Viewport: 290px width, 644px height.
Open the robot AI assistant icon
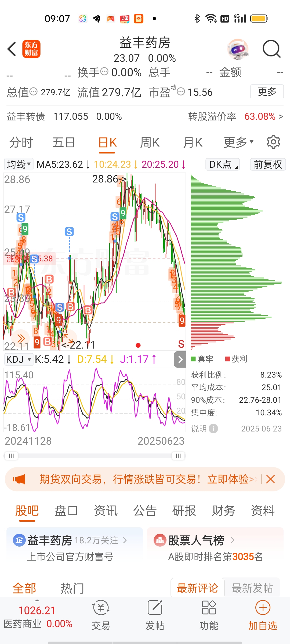(x=237, y=49)
